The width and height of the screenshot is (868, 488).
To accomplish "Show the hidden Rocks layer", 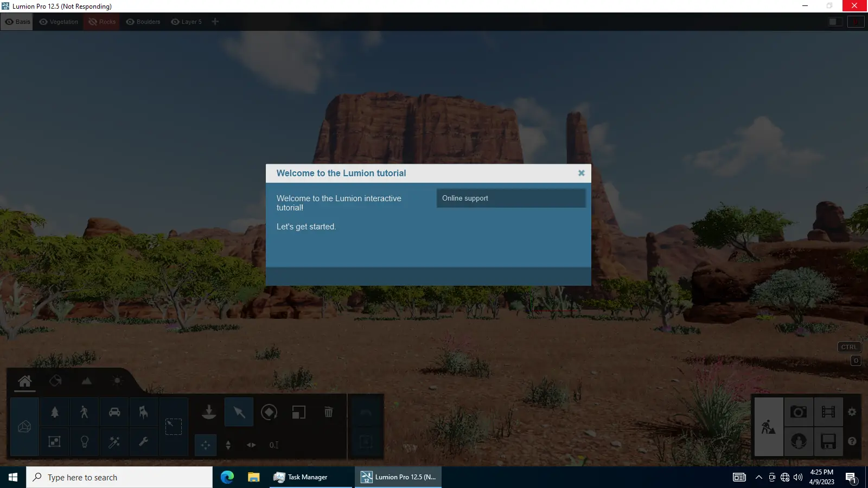I will pos(93,22).
